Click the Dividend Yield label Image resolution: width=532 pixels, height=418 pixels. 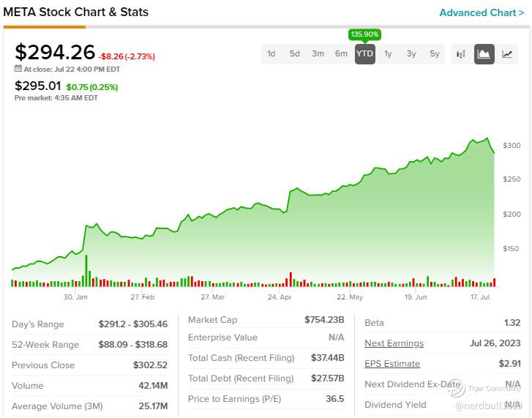(x=395, y=405)
